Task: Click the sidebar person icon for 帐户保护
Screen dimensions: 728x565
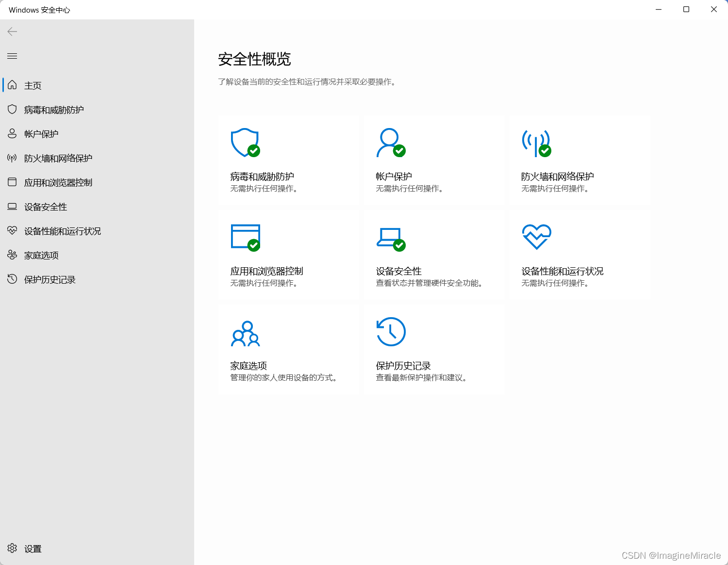Action: pyautogui.click(x=12, y=133)
